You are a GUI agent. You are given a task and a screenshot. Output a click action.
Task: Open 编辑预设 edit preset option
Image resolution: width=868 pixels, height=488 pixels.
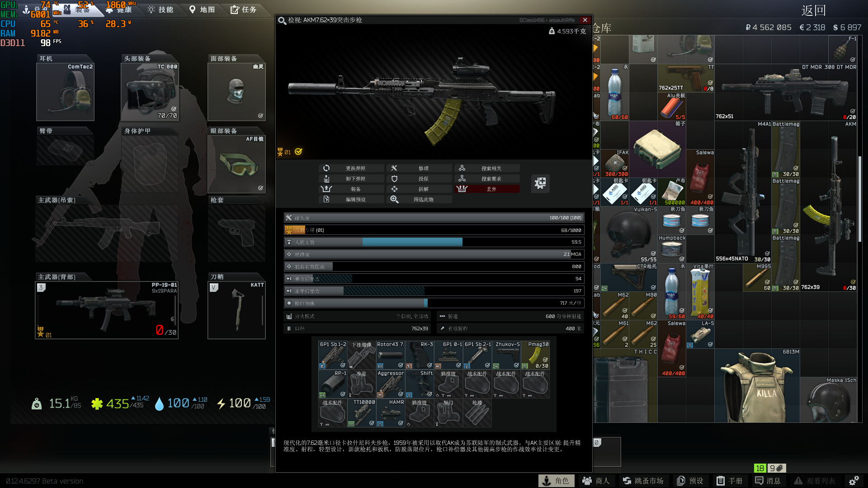tap(352, 199)
